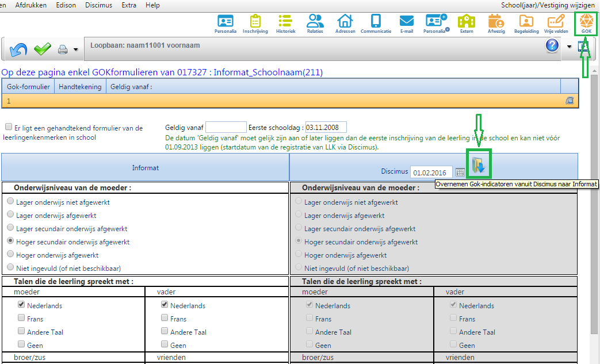The image size is (600, 364).
Task: Select Informat 'Hoger secundair onderwijs afgewerkt' radio
Action: pyautogui.click(x=10, y=240)
